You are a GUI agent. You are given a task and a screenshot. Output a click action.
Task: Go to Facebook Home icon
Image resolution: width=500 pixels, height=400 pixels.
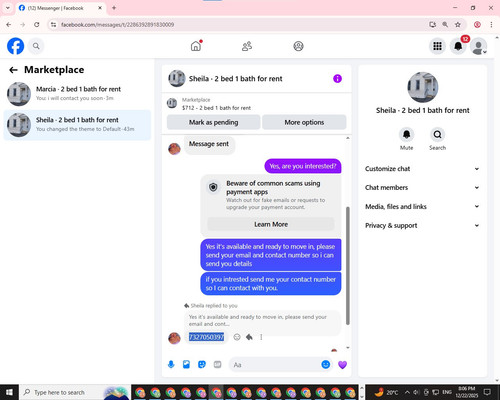pyautogui.click(x=196, y=46)
